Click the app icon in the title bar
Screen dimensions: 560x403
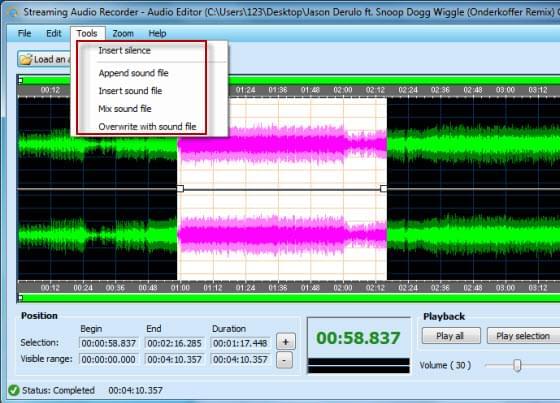tap(12, 13)
